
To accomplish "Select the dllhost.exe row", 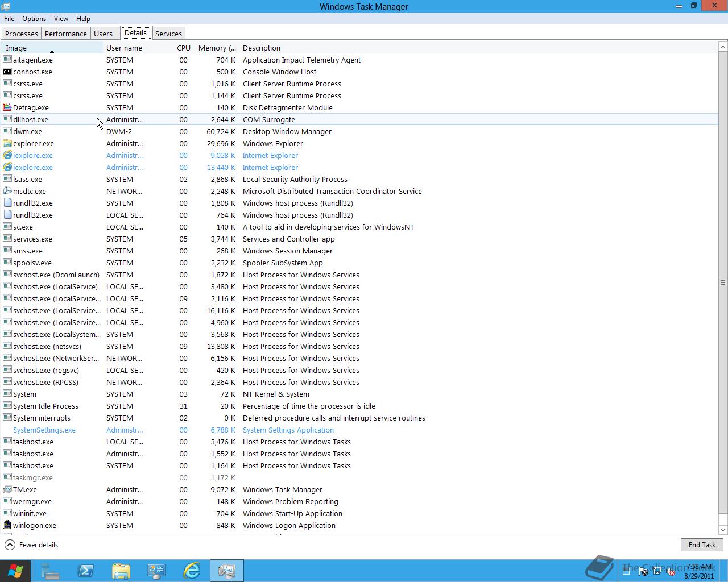I will pyautogui.click(x=359, y=119).
